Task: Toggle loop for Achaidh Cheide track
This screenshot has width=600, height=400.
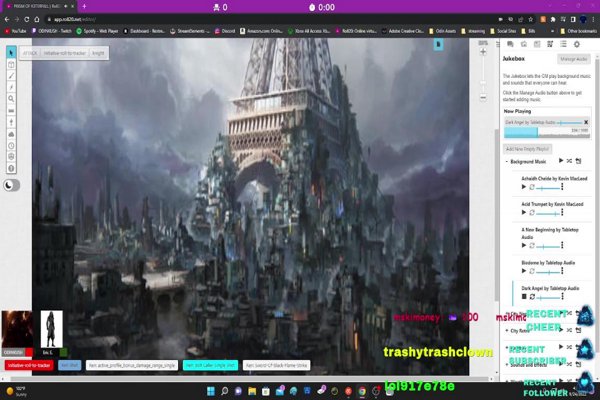Action: (532, 187)
